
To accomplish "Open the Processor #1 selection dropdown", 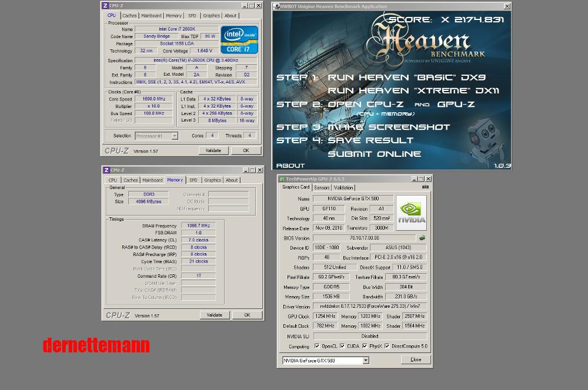I will [175, 136].
